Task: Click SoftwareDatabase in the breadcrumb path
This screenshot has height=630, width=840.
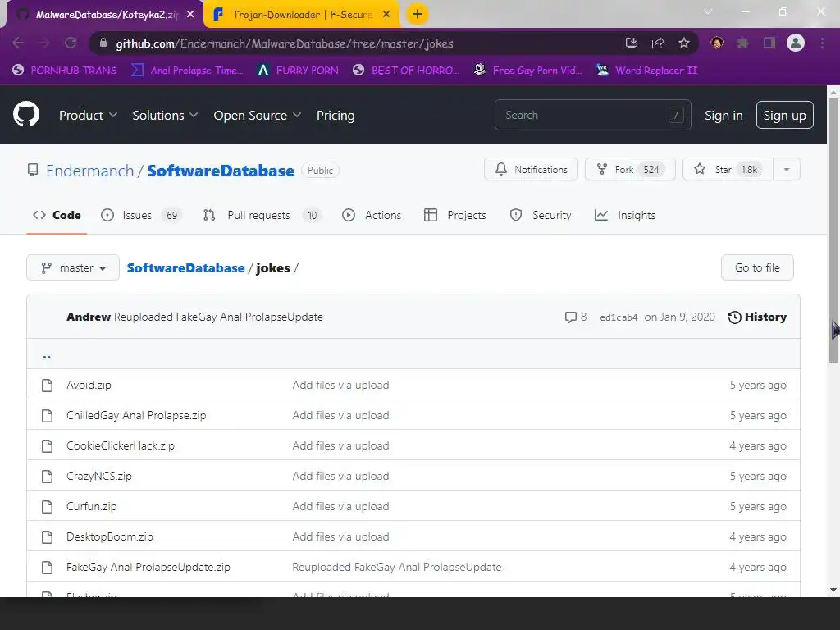Action: click(185, 268)
